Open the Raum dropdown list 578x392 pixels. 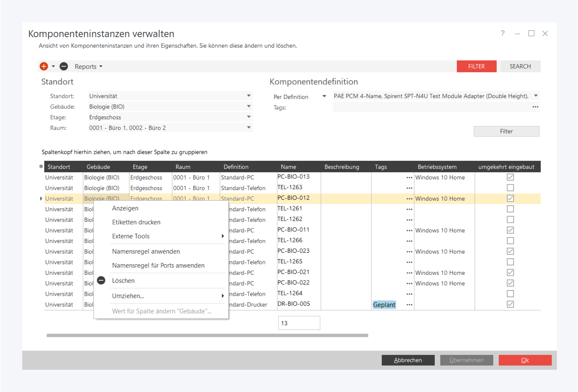248,127
